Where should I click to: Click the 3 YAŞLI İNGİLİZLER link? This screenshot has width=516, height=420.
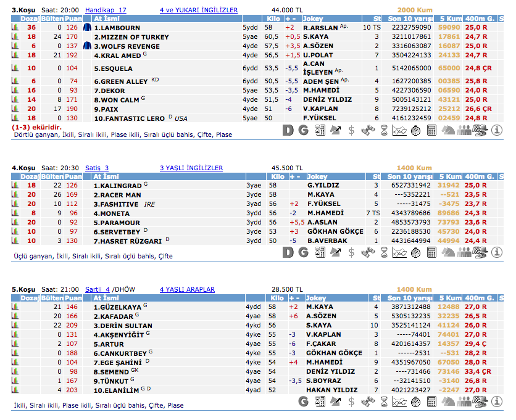coord(191,168)
